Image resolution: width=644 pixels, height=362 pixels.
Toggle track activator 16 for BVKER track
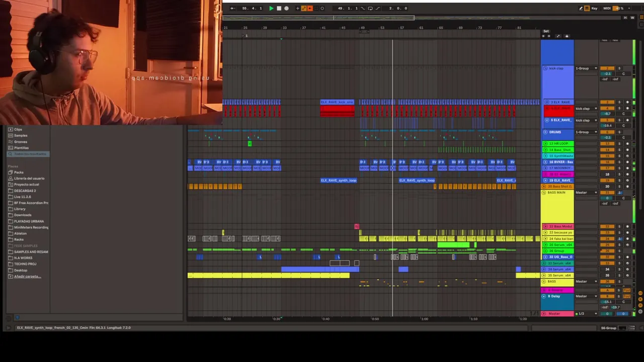[607, 162]
